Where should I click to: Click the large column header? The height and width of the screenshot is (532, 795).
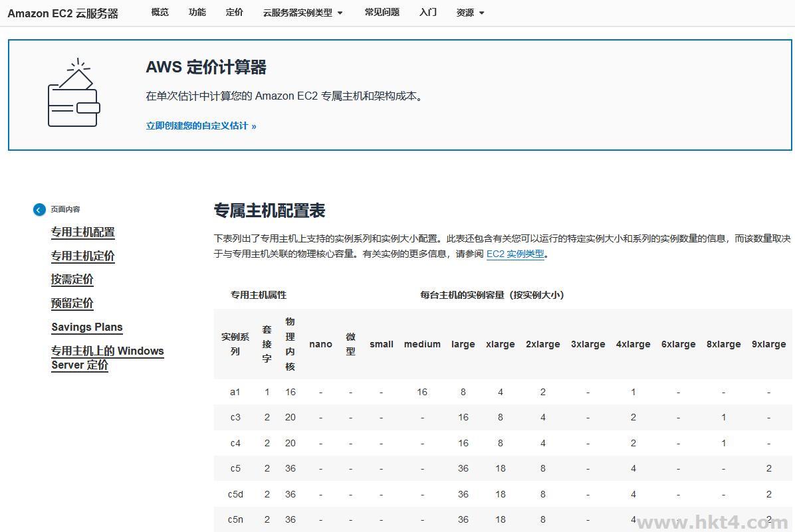coord(463,344)
